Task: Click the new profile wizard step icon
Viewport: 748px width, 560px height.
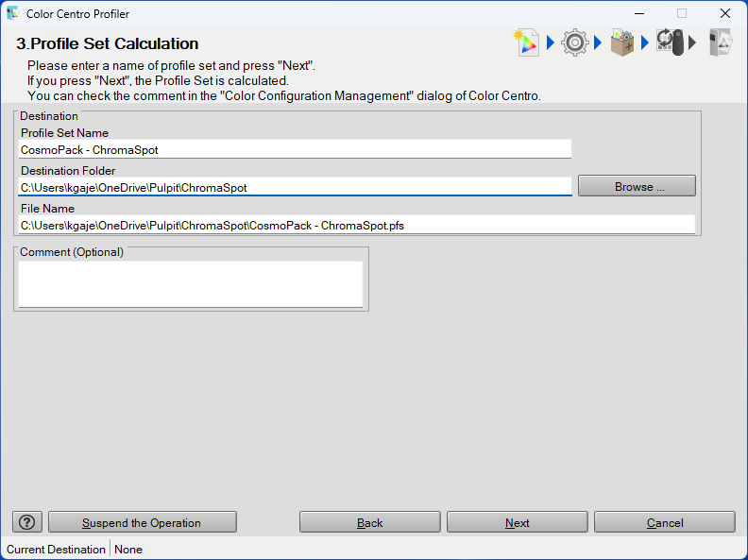Action: click(527, 42)
